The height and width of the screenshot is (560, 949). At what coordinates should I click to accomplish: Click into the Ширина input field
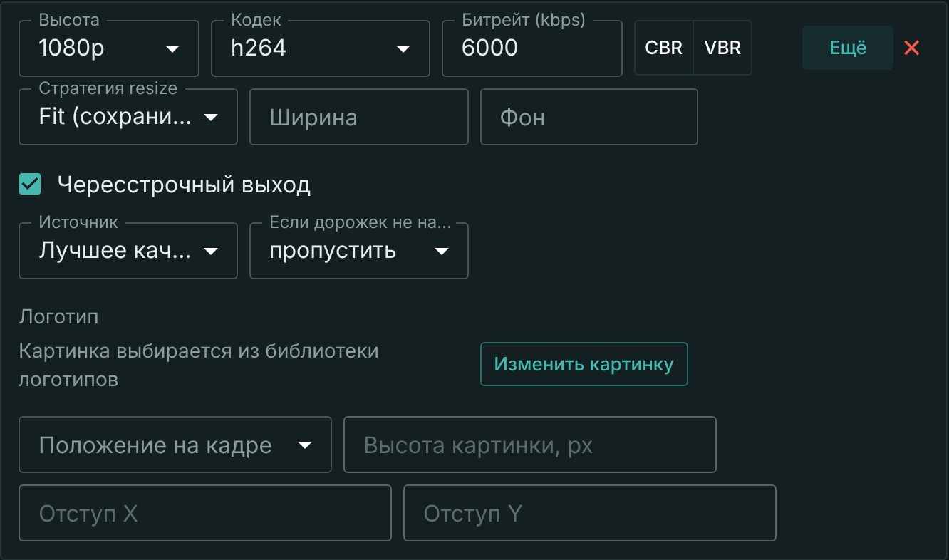(359, 117)
